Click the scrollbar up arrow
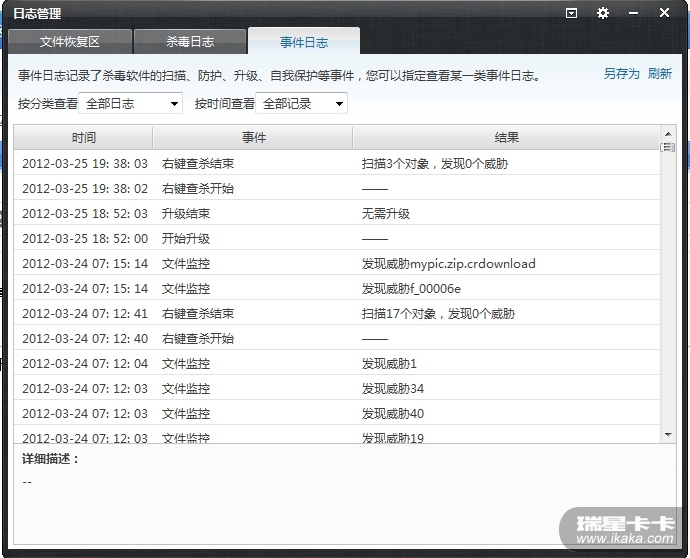Screen dimensions: 690x558 [x=668, y=134]
